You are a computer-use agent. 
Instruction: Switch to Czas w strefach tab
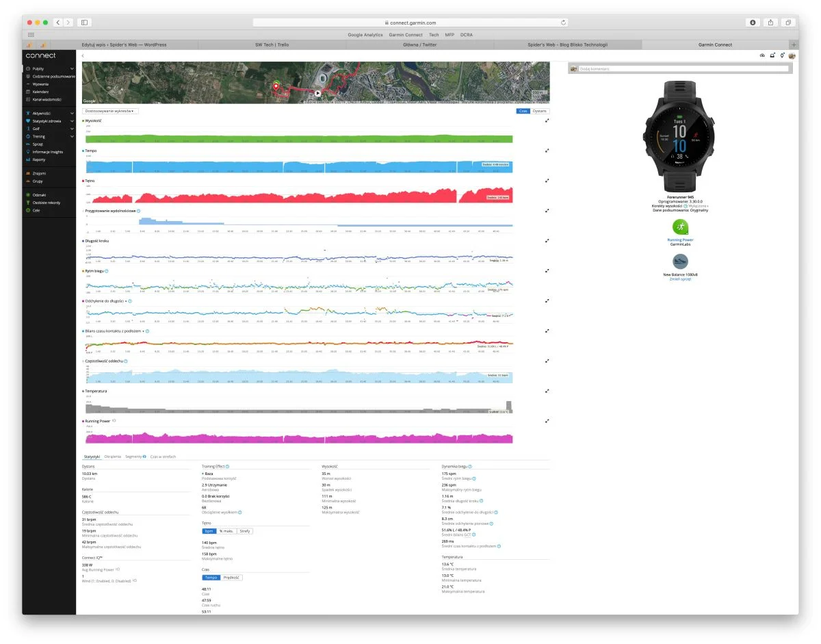click(x=164, y=456)
